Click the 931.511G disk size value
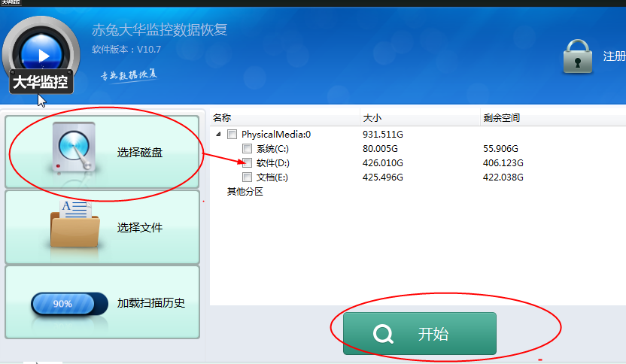Viewport: 626px width, 364px height. click(x=383, y=134)
